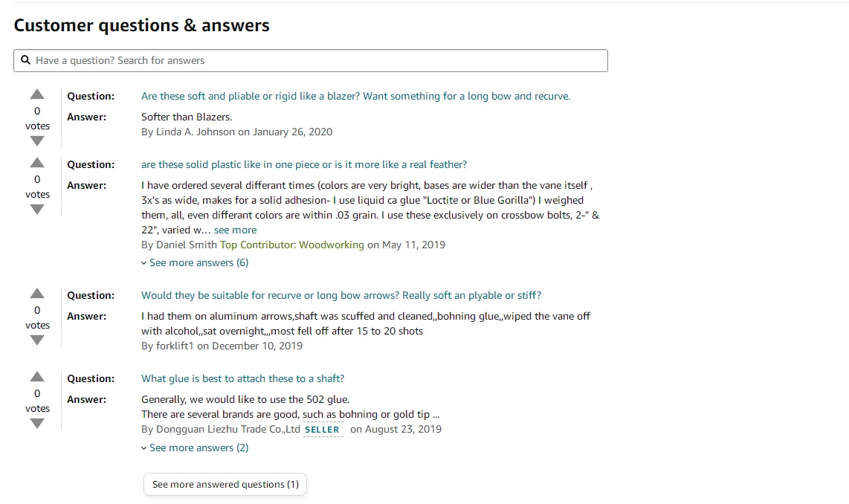The width and height of the screenshot is (849, 504).
Task: Downvote the solid plastic question
Action: [x=37, y=210]
